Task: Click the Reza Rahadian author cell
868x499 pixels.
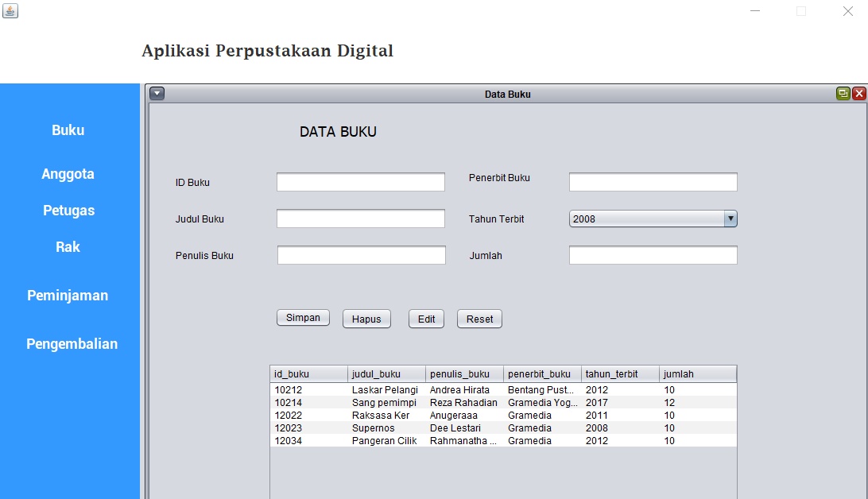Action: 464,402
